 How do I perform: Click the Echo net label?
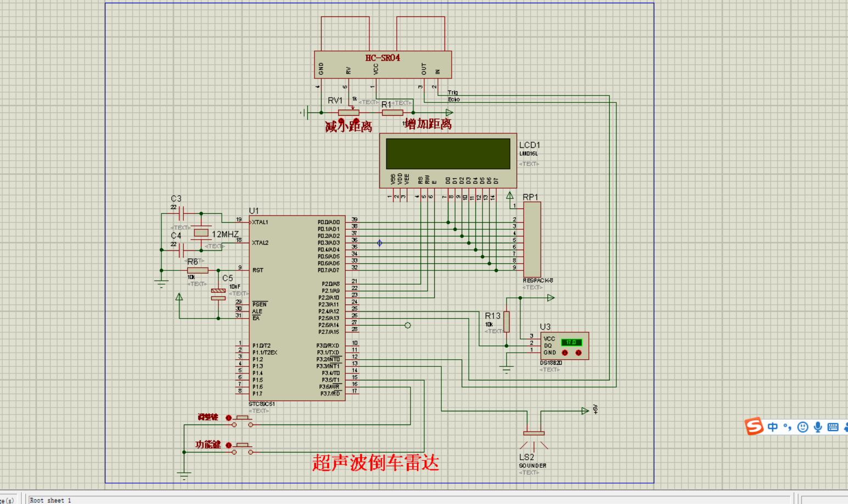pos(454,99)
